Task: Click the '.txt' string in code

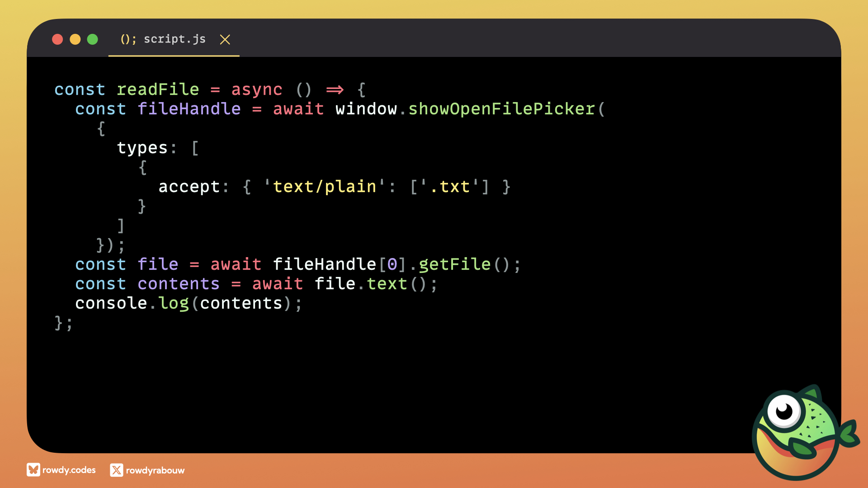Action: coord(449,187)
